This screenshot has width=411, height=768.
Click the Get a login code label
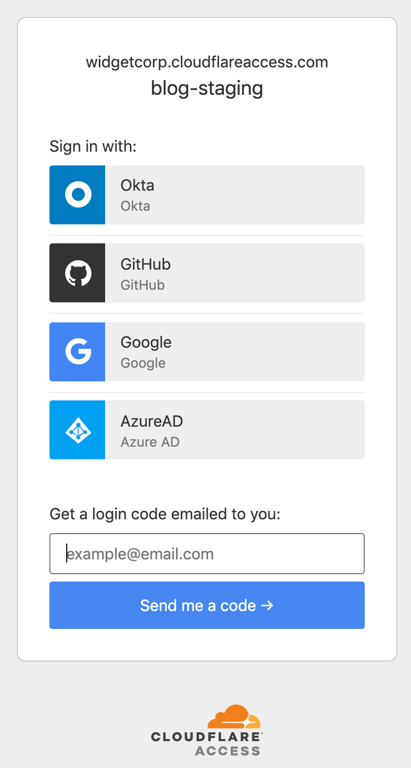(x=165, y=514)
